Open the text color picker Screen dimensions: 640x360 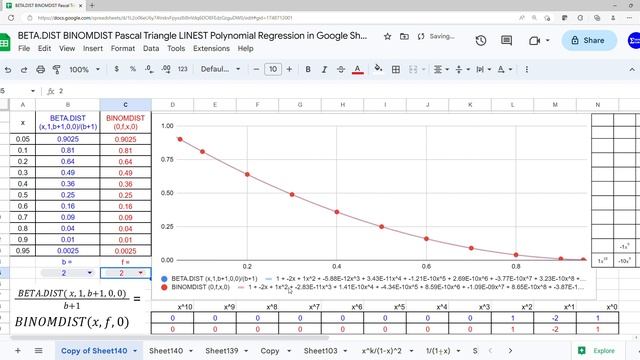point(358,69)
